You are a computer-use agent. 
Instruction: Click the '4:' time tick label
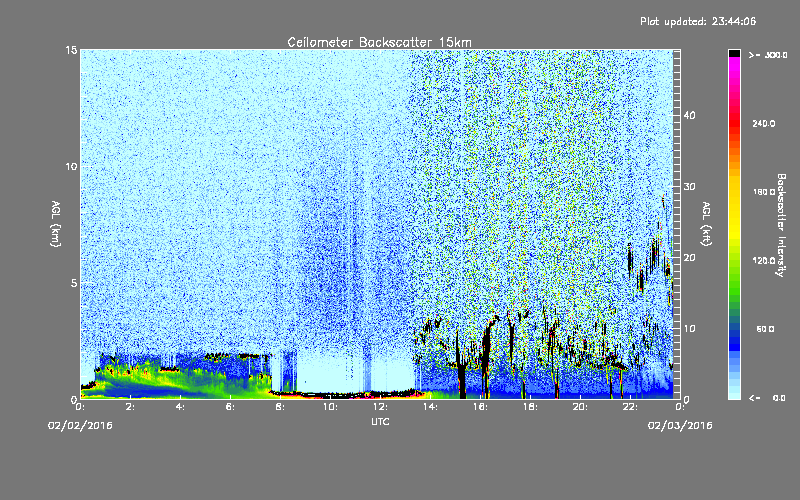tap(180, 407)
